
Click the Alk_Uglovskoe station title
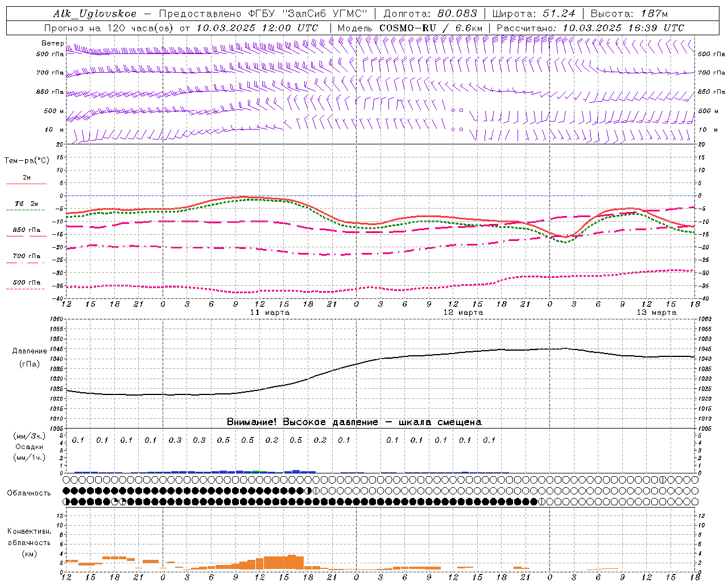pyautogui.click(x=95, y=14)
